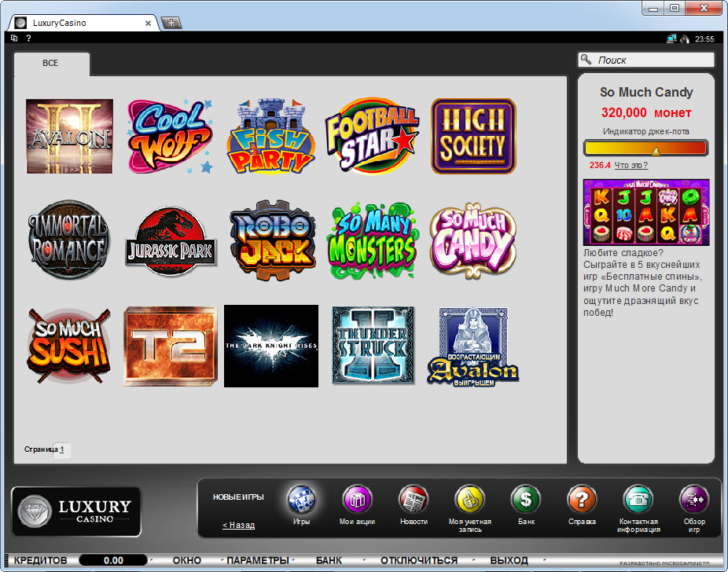The image size is (728, 572).
Task: Open a new tab with plus button
Action: (171, 23)
